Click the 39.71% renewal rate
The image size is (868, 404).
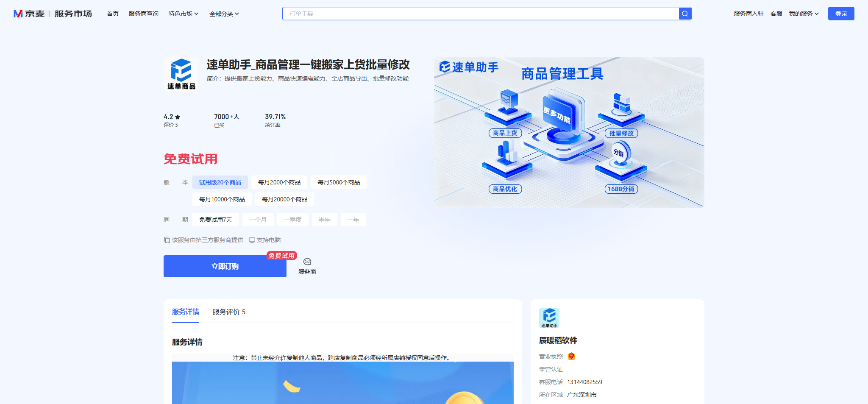tap(275, 117)
